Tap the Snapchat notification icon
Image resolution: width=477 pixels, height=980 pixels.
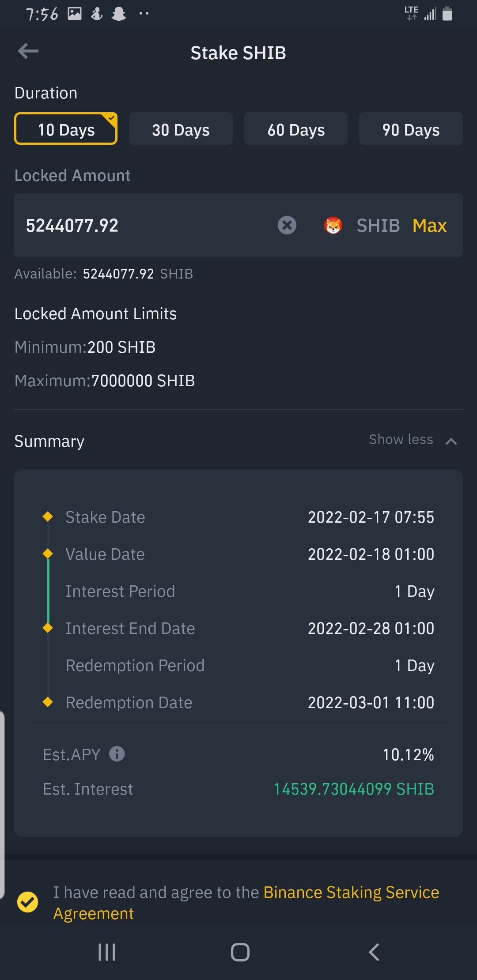coord(119,14)
